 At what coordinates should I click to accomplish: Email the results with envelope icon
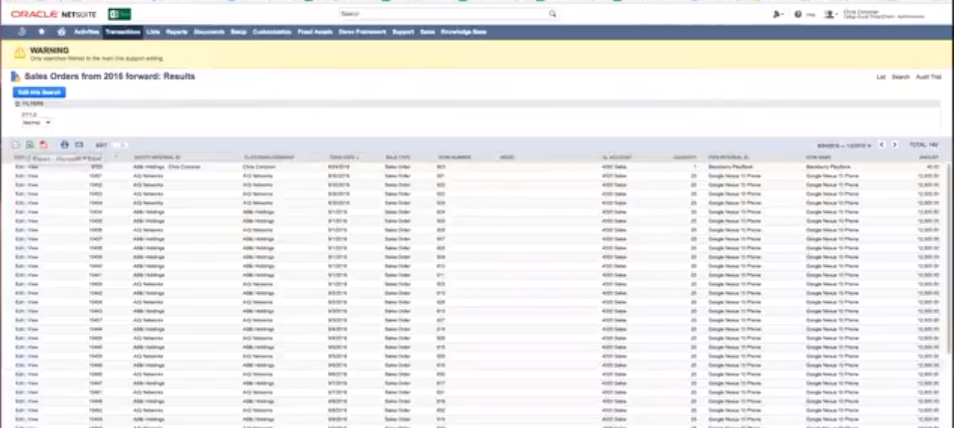tap(79, 145)
